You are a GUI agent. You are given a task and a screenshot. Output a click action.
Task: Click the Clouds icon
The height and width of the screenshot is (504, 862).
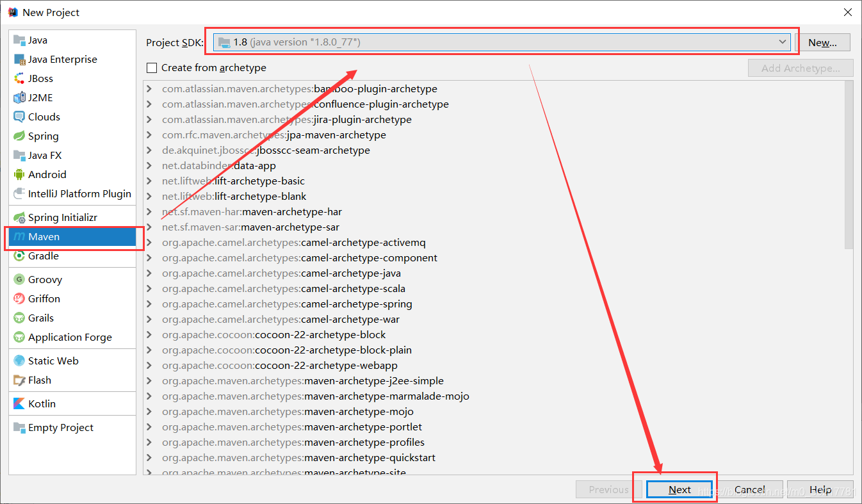[x=19, y=117]
